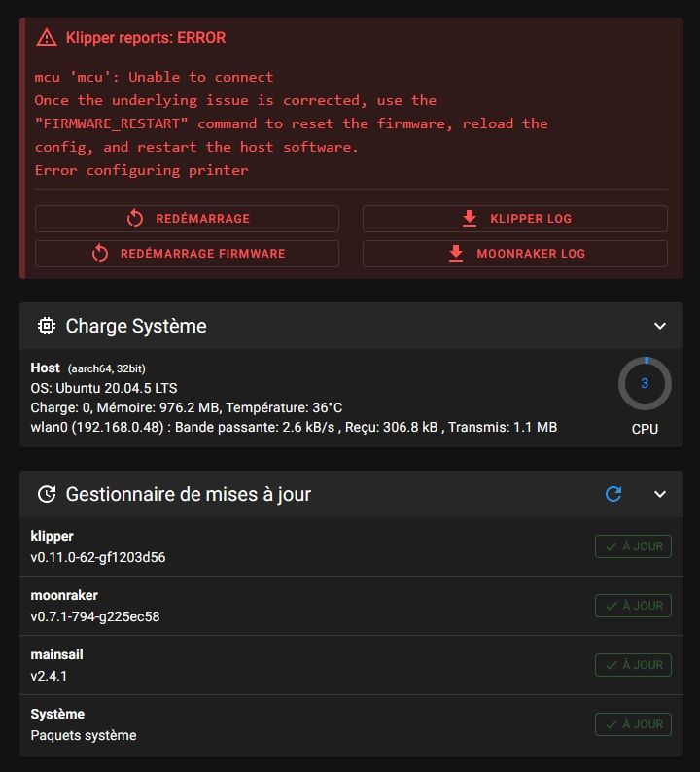
Task: Click the 'Error configuring printer' line
Action: (x=142, y=170)
